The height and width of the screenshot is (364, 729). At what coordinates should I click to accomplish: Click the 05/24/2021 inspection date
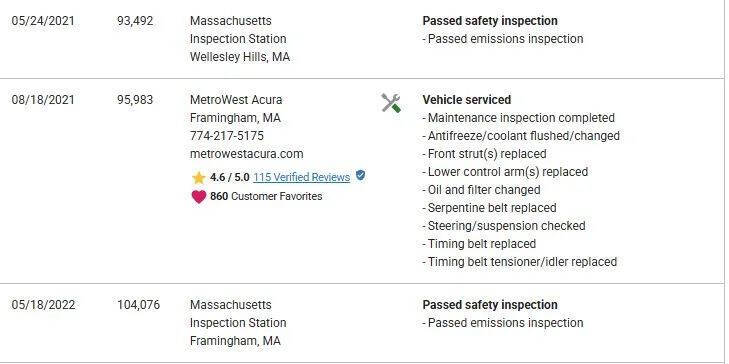point(43,21)
